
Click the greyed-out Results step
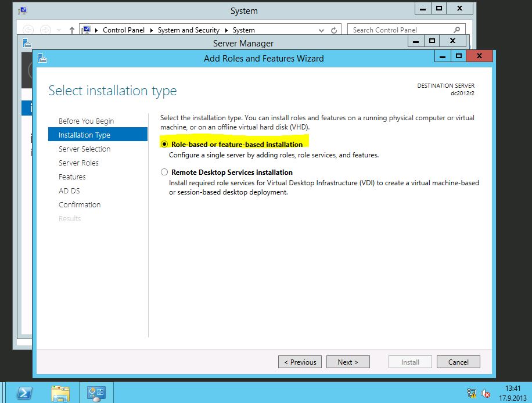click(70, 218)
